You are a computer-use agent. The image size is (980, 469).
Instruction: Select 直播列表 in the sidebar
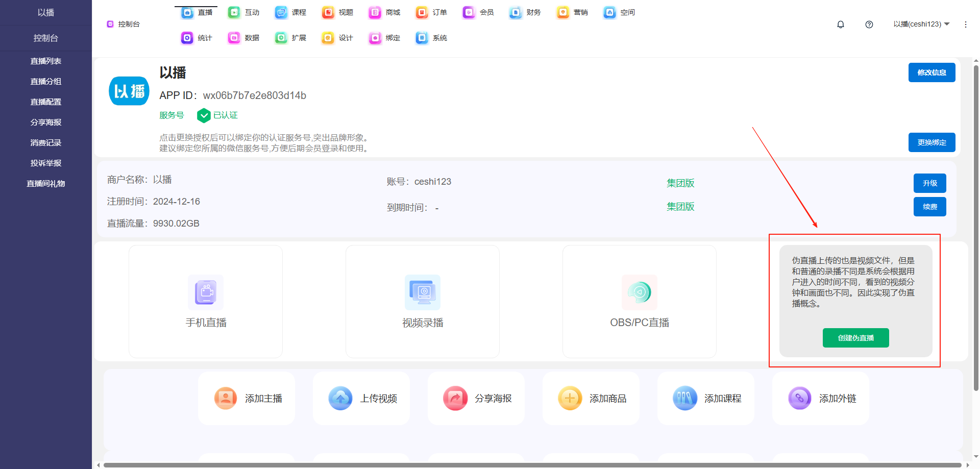[x=46, y=61]
